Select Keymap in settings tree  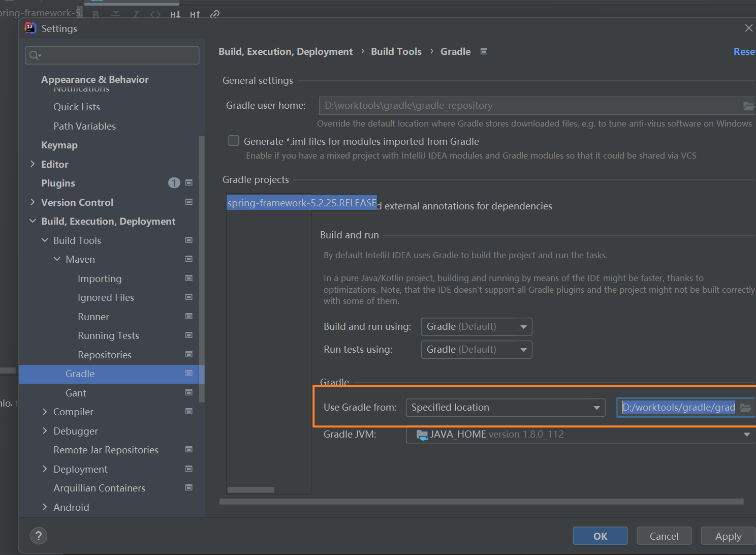tap(59, 145)
